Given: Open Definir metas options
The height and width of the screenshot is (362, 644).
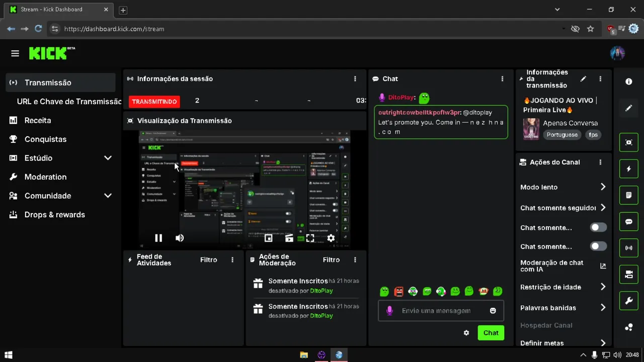Looking at the screenshot, I should point(563,343).
